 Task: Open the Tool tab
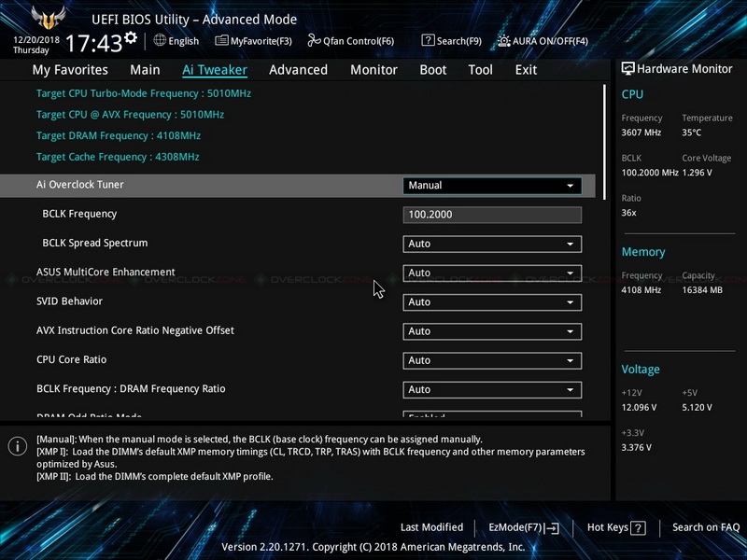click(x=480, y=69)
